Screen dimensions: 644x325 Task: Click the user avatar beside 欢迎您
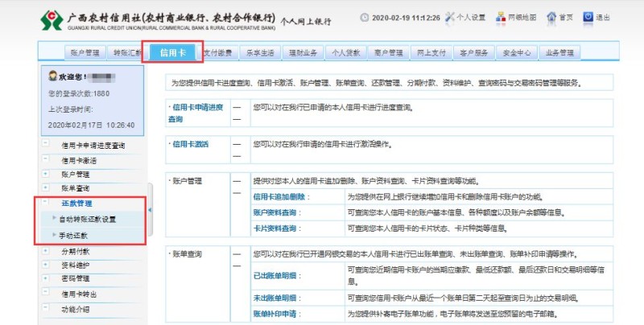[52, 76]
